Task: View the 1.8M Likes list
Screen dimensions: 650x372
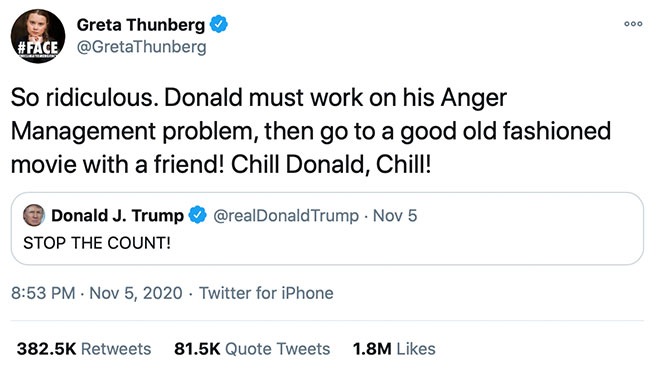Action: coord(394,349)
